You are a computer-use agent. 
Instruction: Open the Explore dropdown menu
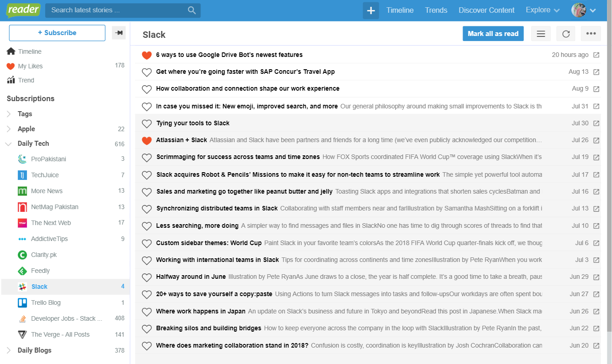point(543,10)
